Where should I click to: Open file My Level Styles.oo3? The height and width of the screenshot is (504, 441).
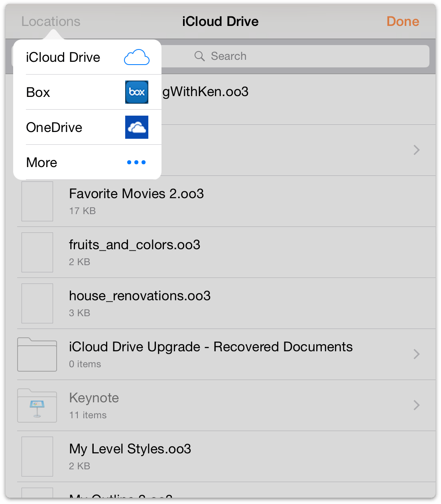(x=130, y=449)
